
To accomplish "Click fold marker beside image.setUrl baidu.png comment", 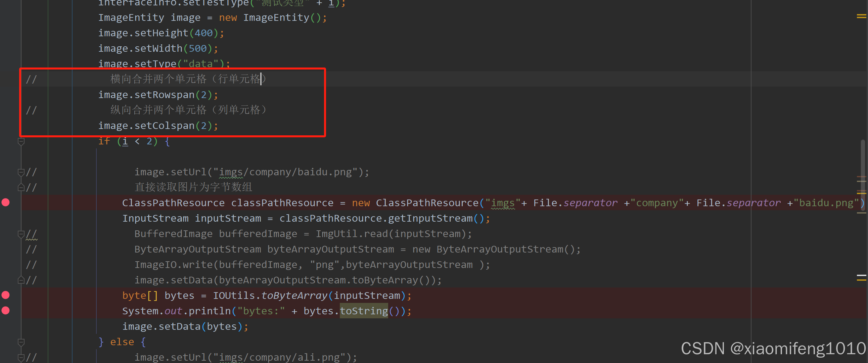I will pos(21,172).
